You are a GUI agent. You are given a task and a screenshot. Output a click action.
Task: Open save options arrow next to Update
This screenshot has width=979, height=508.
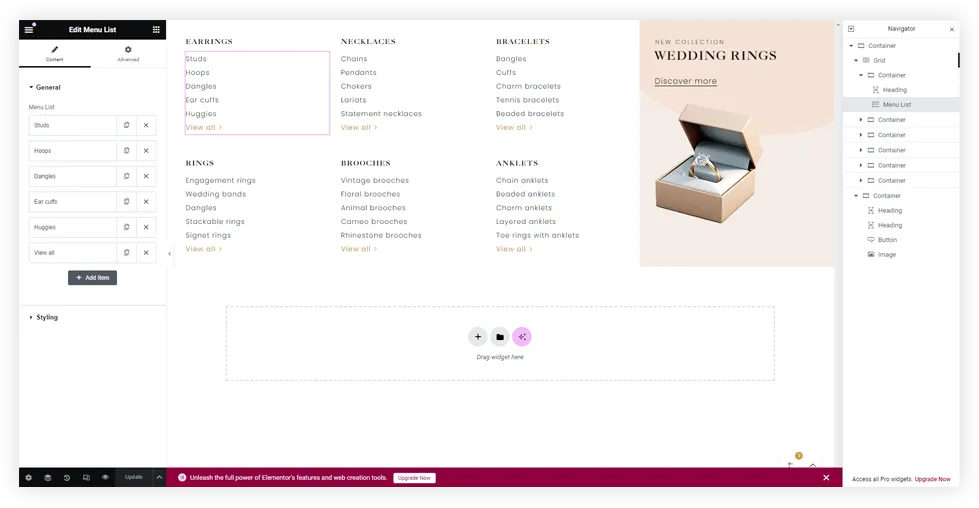[158, 478]
